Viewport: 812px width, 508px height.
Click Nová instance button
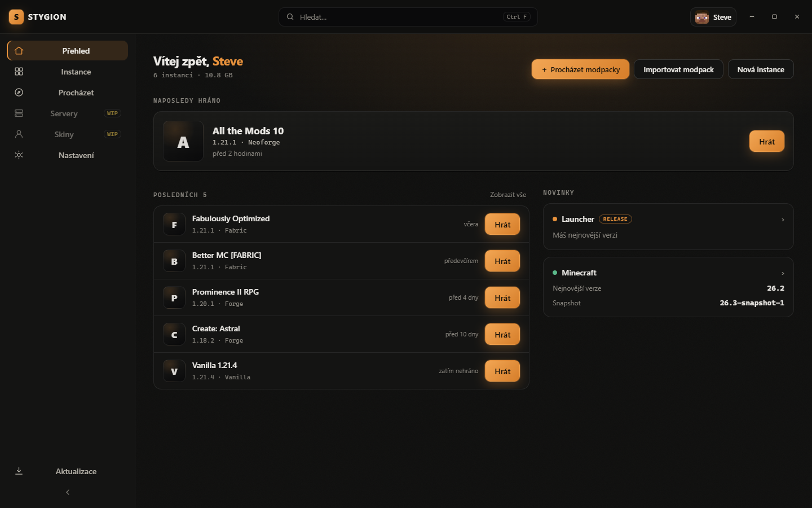coord(761,69)
